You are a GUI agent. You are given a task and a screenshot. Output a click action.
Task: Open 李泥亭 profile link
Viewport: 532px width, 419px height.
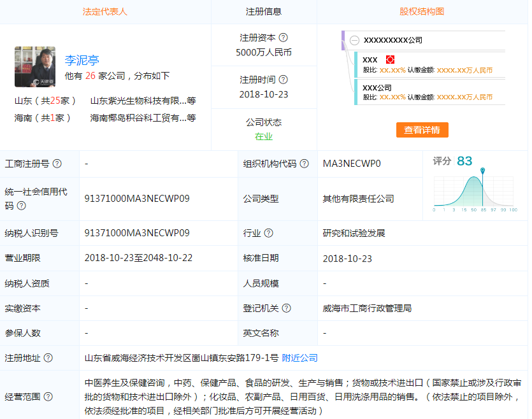[x=82, y=60]
